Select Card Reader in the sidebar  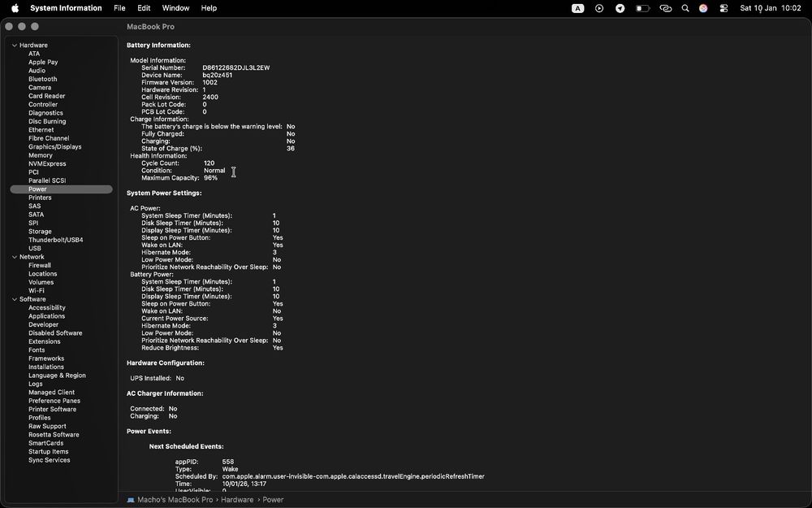coord(46,96)
